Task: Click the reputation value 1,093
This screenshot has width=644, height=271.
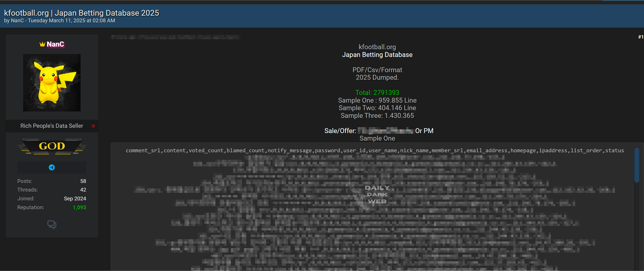Action: pyautogui.click(x=79, y=207)
